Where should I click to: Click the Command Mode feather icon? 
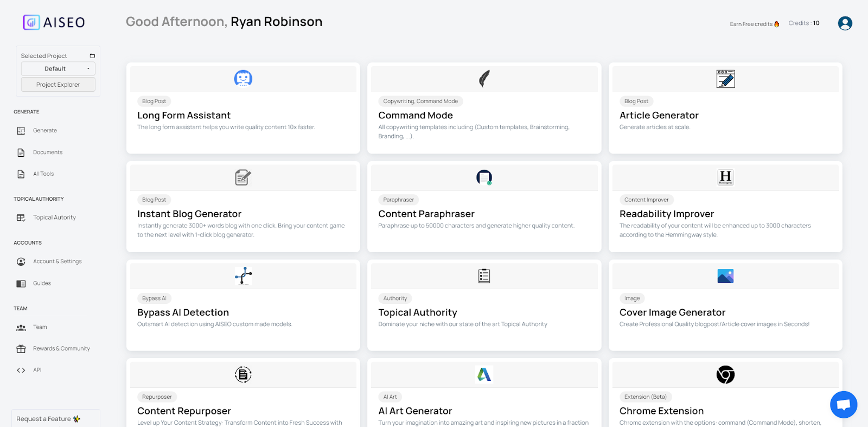(x=484, y=79)
